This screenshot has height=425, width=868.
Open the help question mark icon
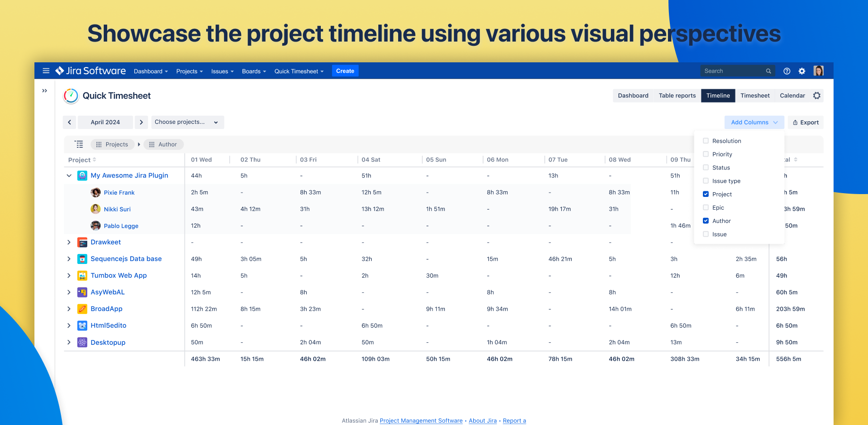(787, 71)
